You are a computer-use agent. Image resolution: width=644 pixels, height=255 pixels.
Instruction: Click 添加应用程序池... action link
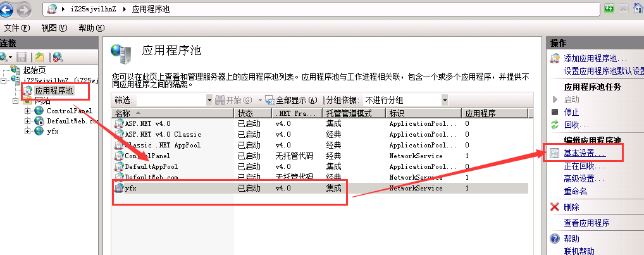click(x=595, y=59)
